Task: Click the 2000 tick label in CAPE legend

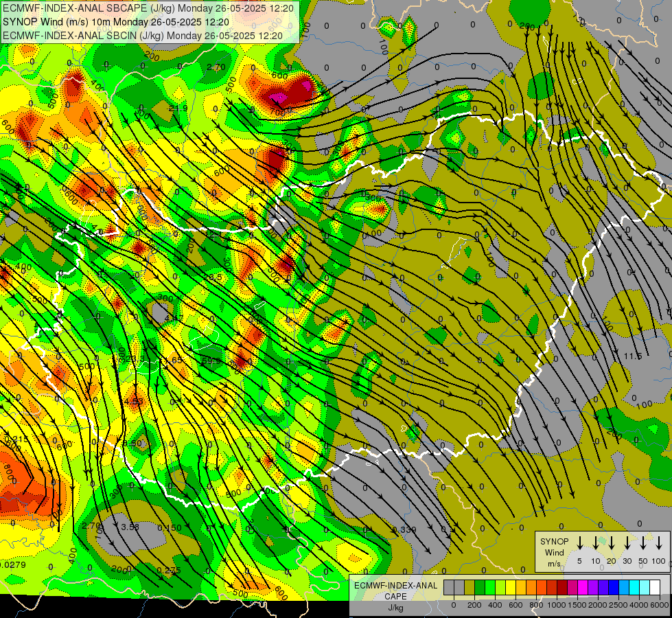Action: (x=598, y=605)
